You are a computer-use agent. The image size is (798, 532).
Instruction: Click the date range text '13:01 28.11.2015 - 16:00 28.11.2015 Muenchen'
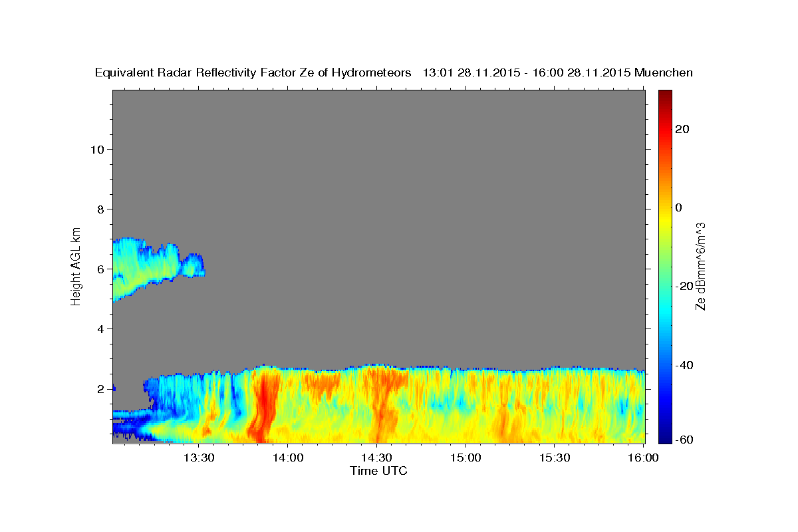(x=558, y=73)
